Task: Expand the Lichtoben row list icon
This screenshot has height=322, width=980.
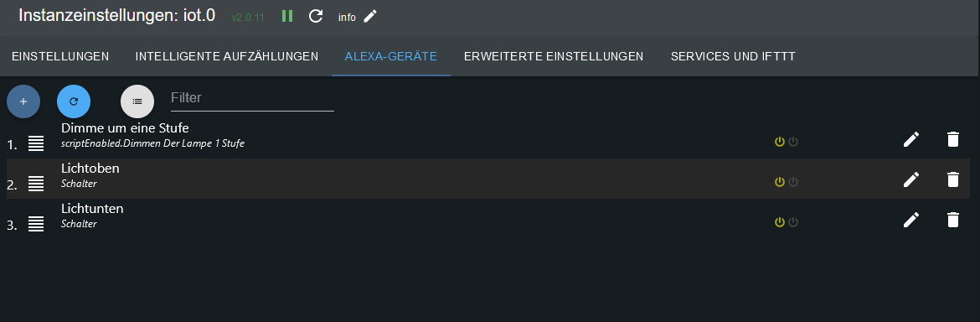Action: coord(36,184)
